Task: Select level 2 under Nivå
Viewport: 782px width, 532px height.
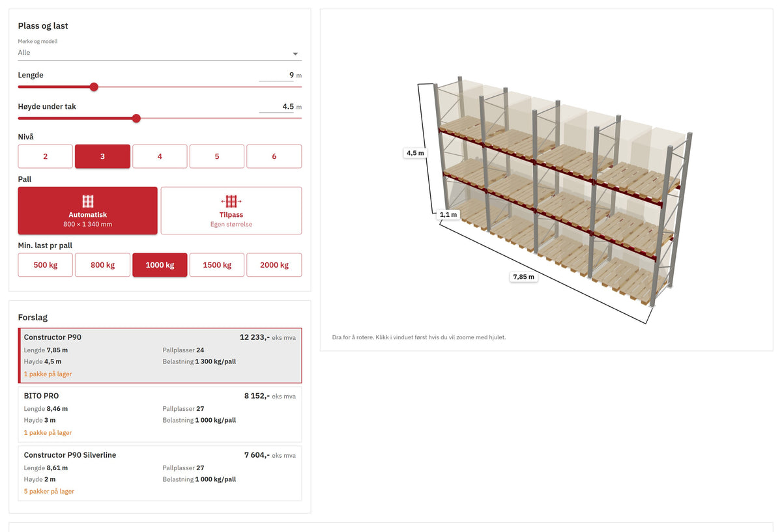Action: tap(45, 156)
